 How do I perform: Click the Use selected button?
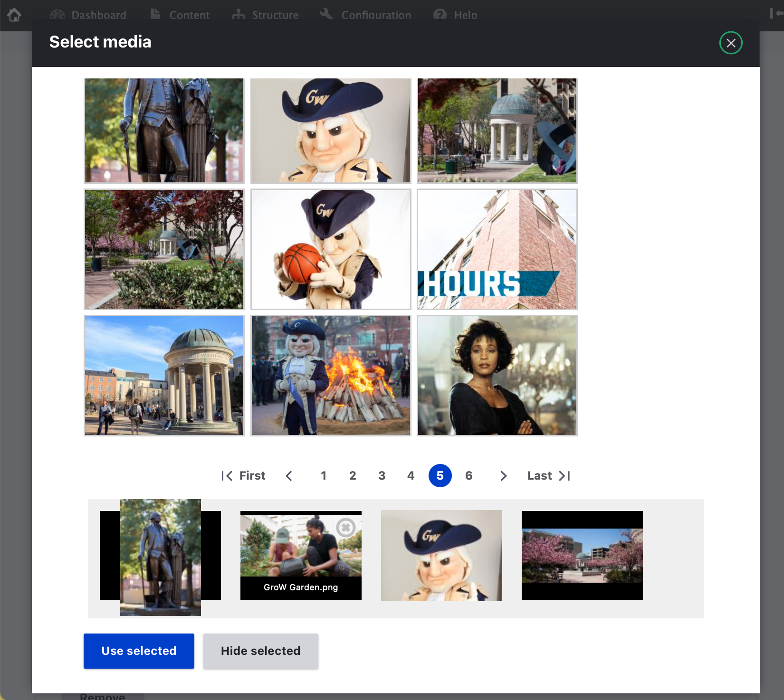[x=138, y=651]
